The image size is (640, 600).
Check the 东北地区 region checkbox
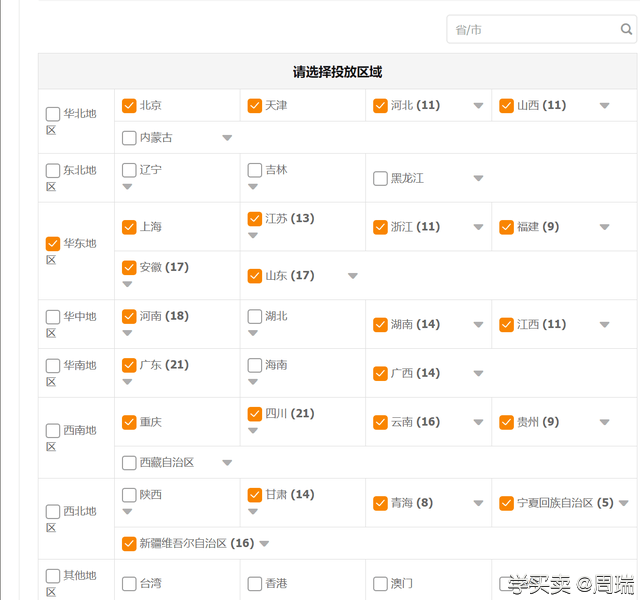click(x=53, y=170)
